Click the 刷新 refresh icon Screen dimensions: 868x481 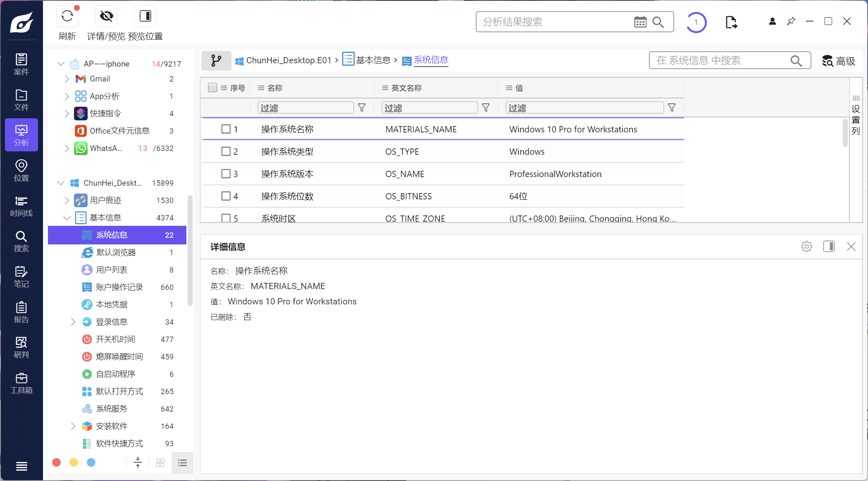pos(67,16)
